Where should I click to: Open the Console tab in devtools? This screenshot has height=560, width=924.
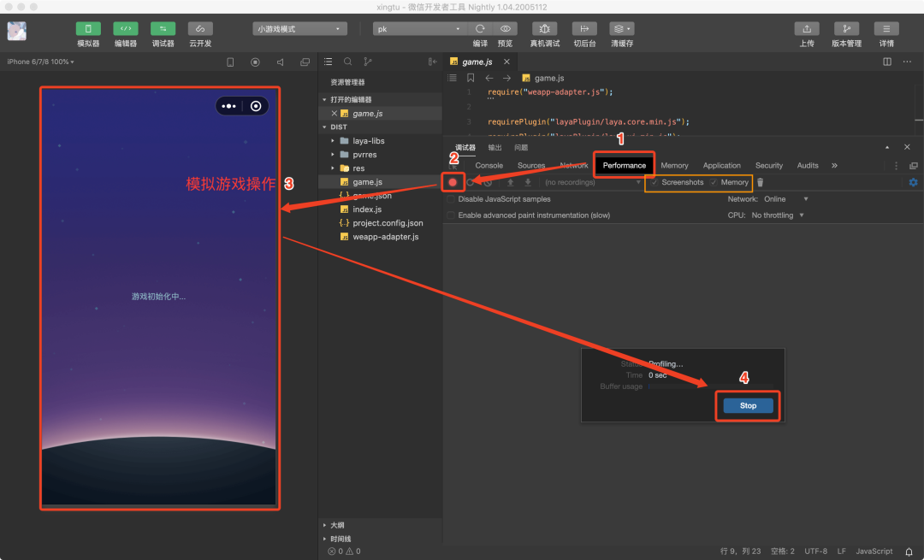pyautogui.click(x=489, y=165)
